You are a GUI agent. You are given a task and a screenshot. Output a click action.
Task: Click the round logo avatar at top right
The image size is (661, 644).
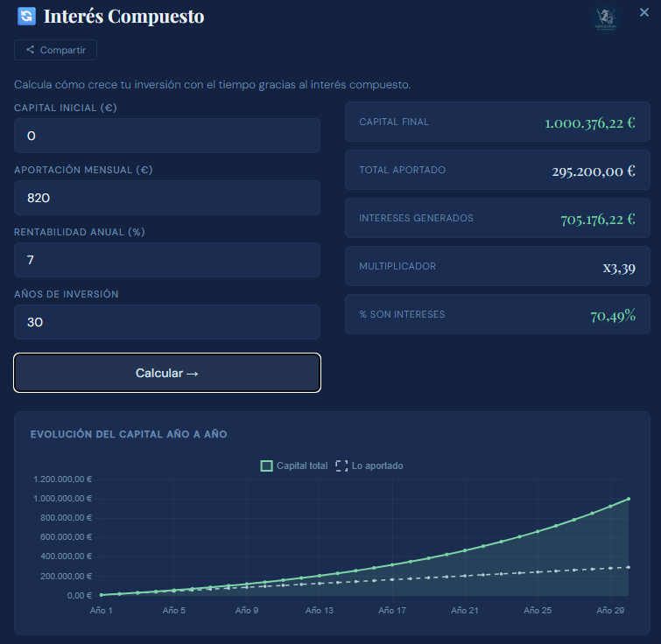[x=605, y=18]
